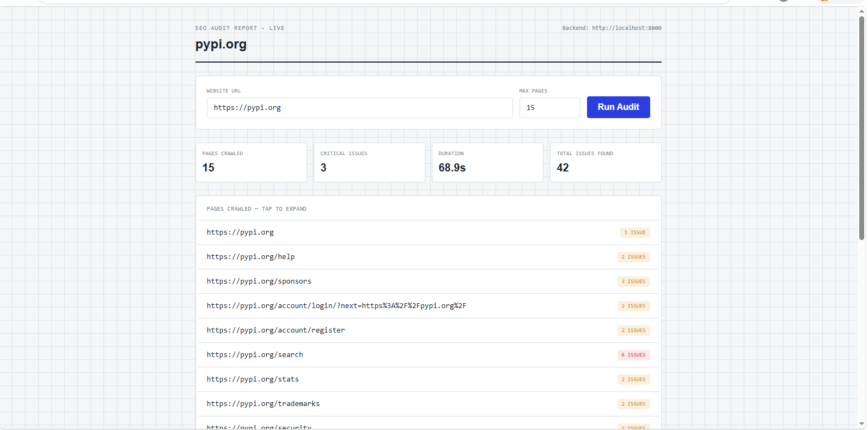Click the "2 ISSUES" badge on help row
This screenshot has width=868, height=430.
point(633,257)
